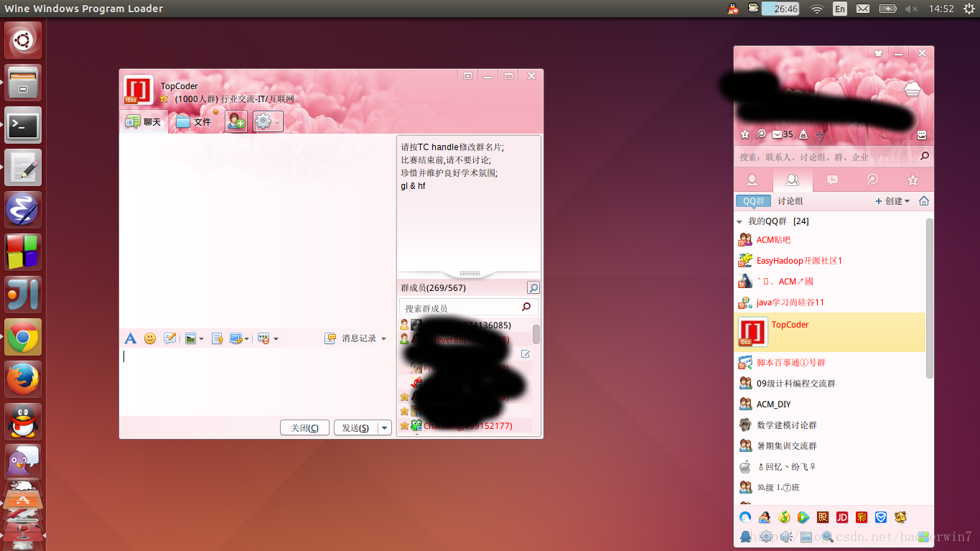Open the mailbox icon showing 35

coord(783,134)
